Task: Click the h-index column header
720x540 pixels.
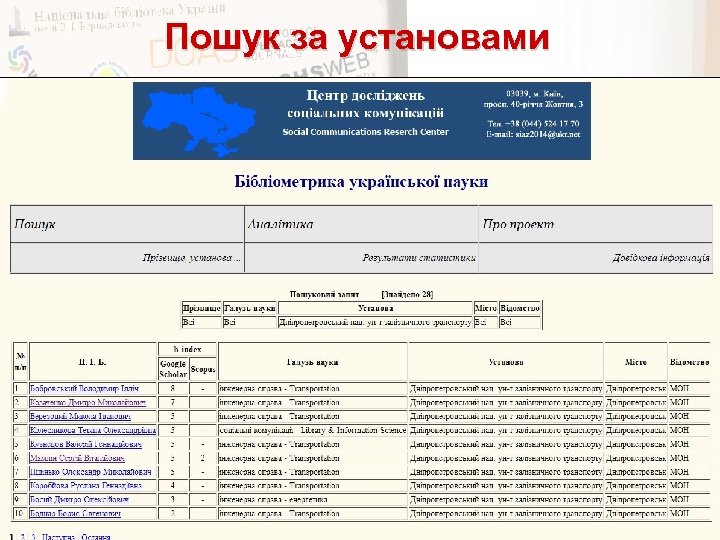Action: (x=187, y=349)
